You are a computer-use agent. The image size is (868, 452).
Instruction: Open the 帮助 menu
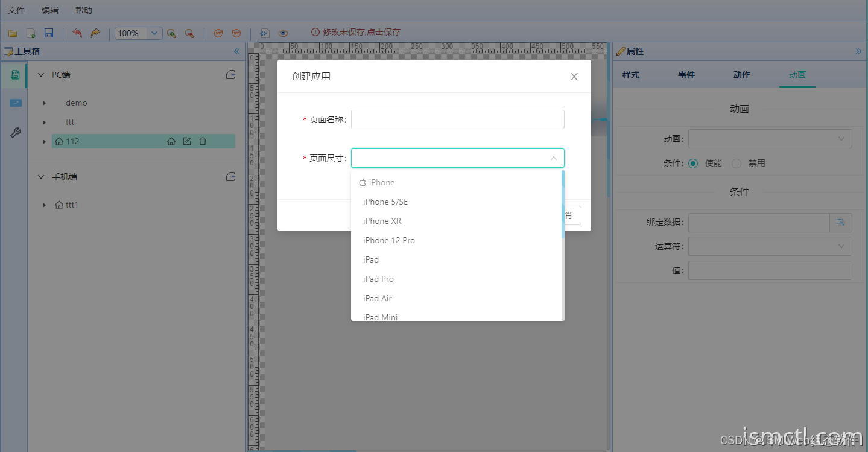pos(84,10)
